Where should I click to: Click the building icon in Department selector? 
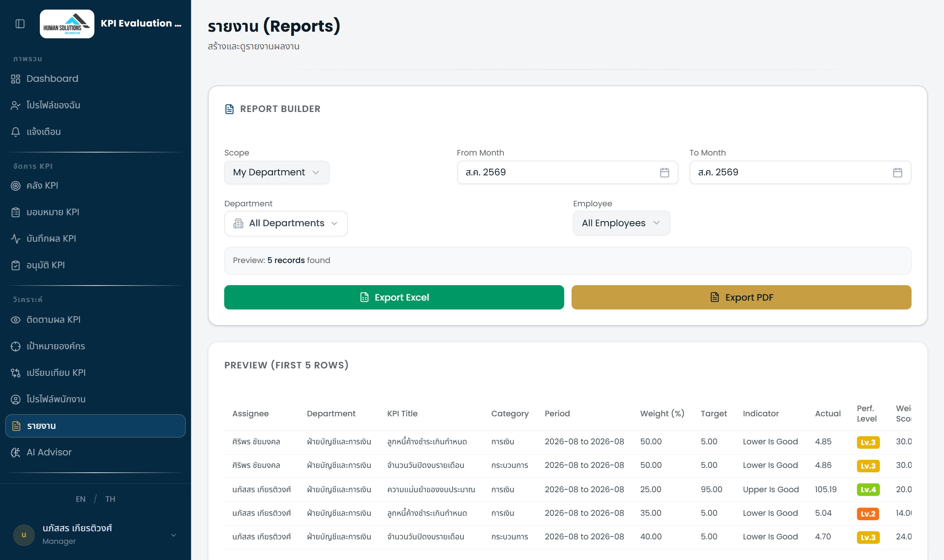coord(238,223)
